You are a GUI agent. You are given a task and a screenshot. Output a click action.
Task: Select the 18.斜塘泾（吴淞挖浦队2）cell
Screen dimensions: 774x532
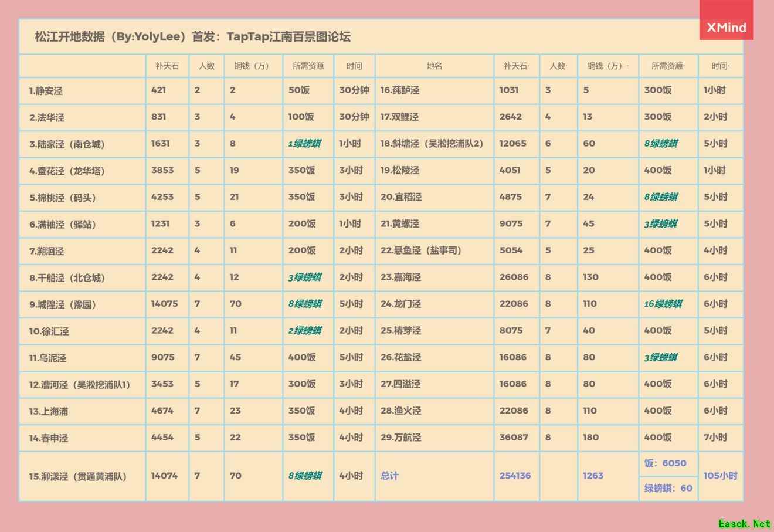coord(432,144)
